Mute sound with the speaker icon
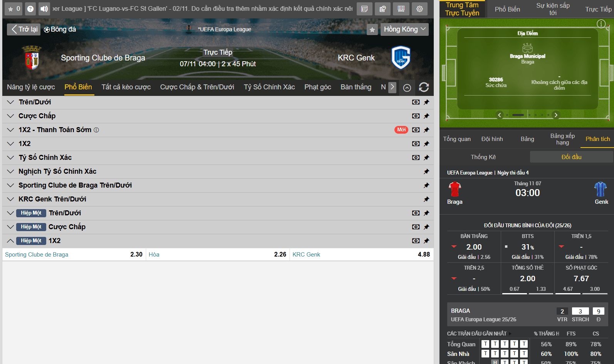This screenshot has height=364, width=614. pos(44,9)
